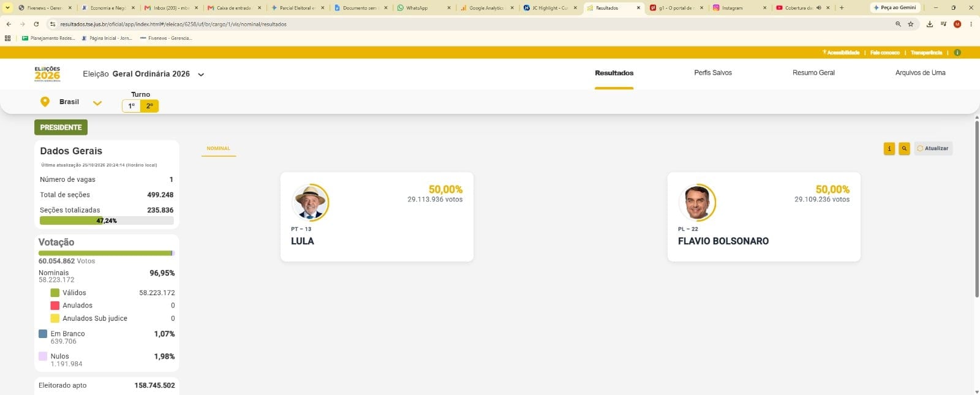Click the yellow search candidates button

pos(904,148)
